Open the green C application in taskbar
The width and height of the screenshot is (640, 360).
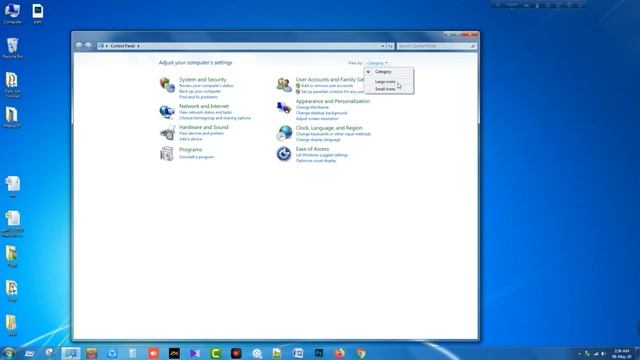click(215, 353)
